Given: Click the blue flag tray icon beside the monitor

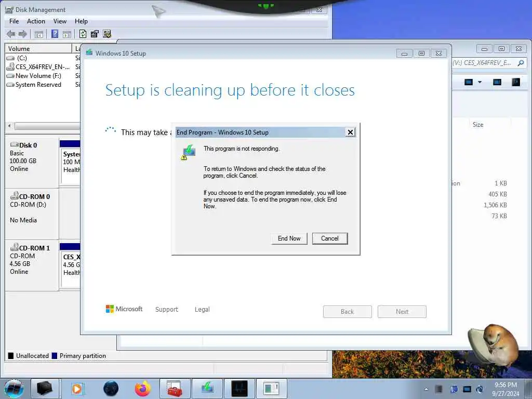Looking at the screenshot, I should (454, 389).
